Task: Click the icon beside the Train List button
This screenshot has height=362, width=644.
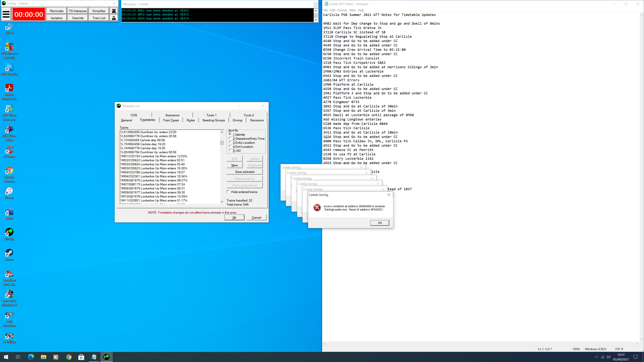Action: pyautogui.click(x=114, y=18)
